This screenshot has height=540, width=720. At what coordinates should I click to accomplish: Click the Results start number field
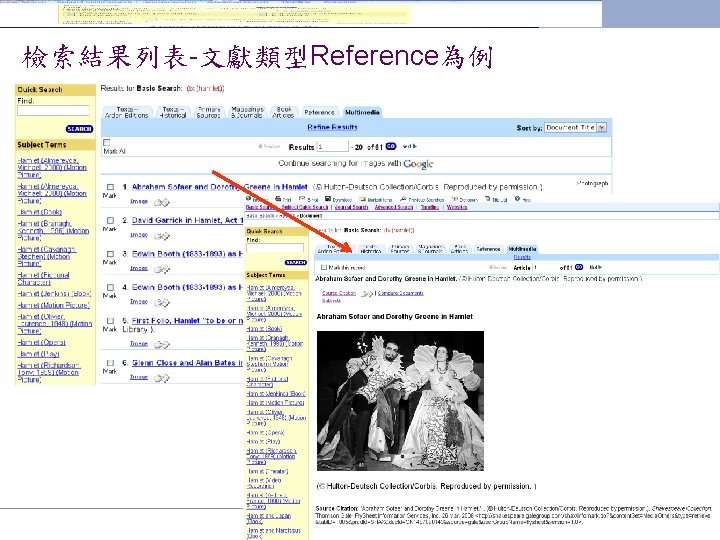click(333, 147)
